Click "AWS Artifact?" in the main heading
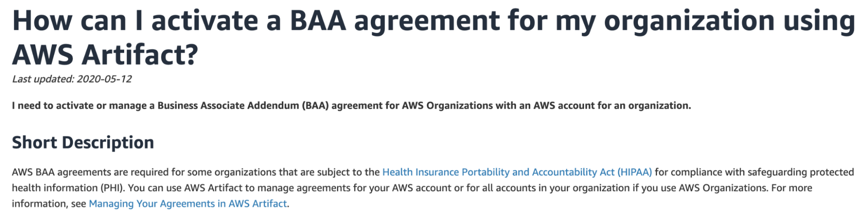The width and height of the screenshot is (868, 211). [105, 55]
